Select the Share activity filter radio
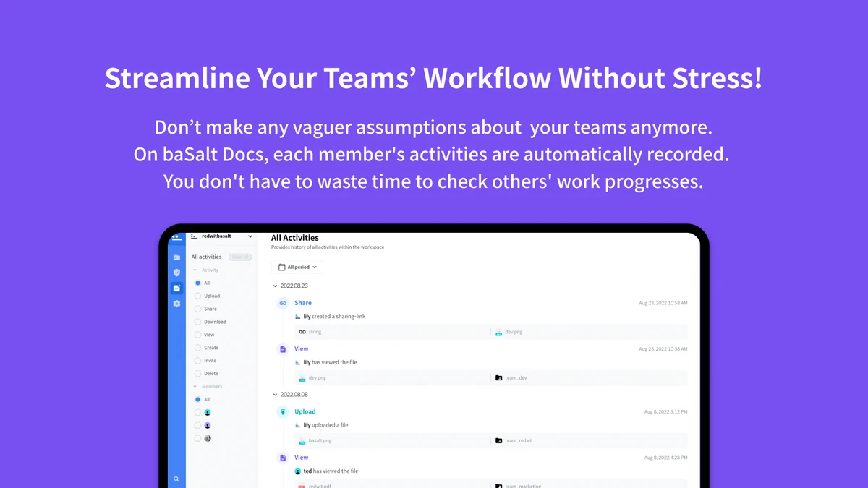 click(197, 309)
